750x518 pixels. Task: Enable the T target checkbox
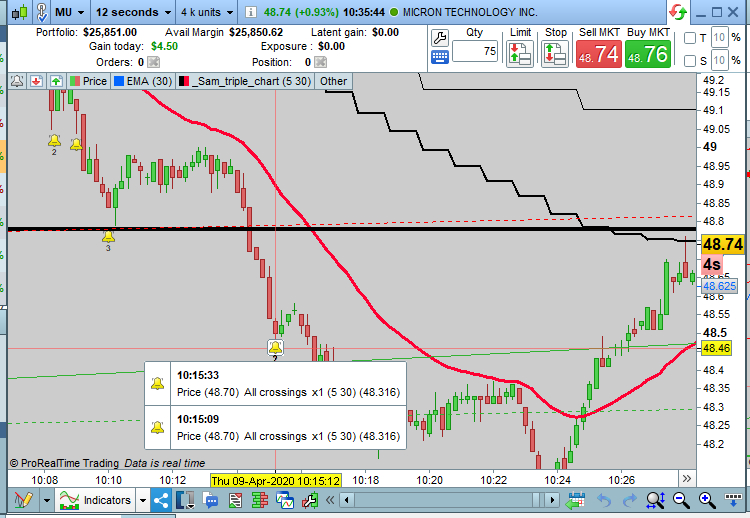click(x=690, y=38)
